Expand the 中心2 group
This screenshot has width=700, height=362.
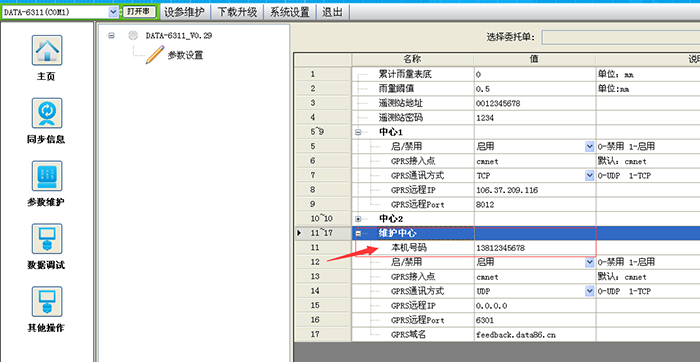pyautogui.click(x=358, y=219)
